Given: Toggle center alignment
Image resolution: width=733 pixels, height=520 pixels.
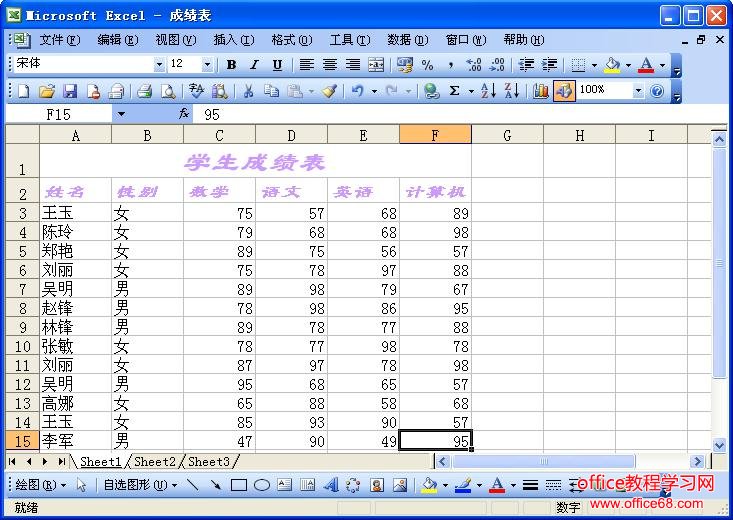Looking at the screenshot, I should coord(330,65).
